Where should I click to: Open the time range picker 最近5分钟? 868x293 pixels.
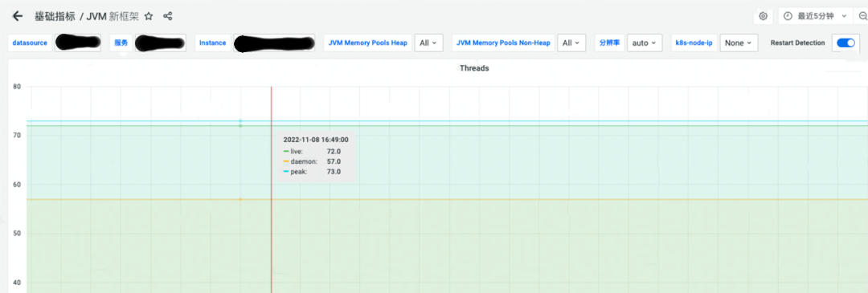(816, 16)
